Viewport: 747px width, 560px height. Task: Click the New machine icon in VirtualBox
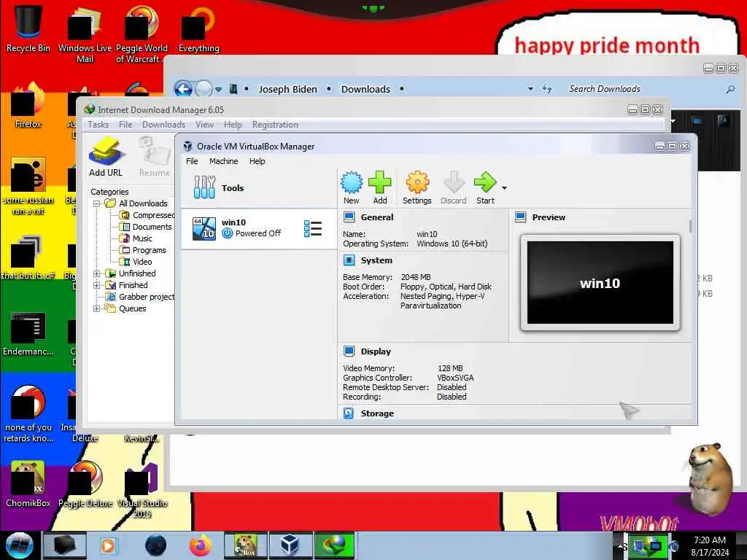pyautogui.click(x=352, y=187)
